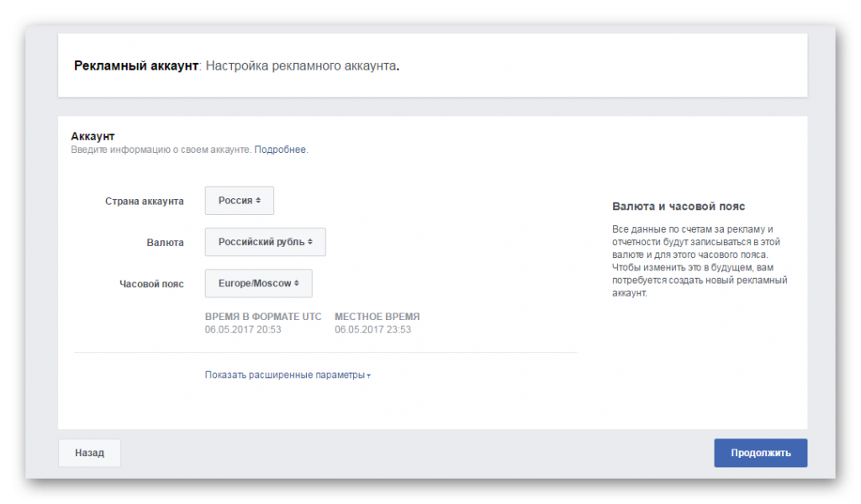Click the Страна аккаунта label
Viewport: 861px width, 504px height.
coord(144,202)
